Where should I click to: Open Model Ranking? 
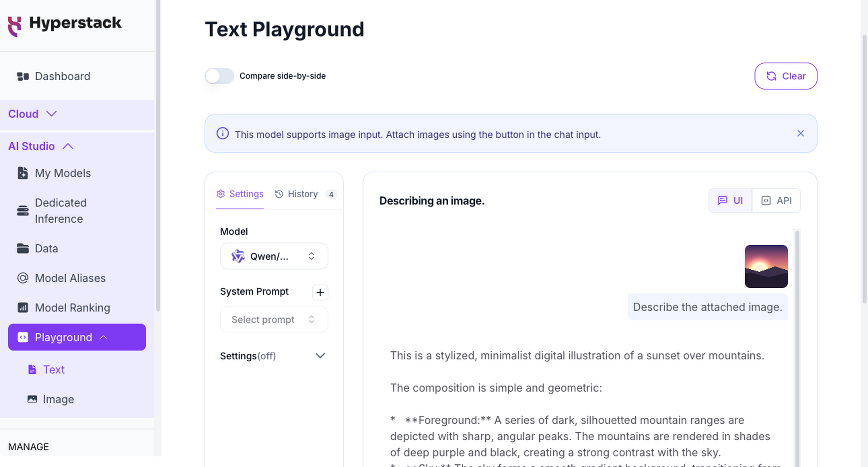77,307
